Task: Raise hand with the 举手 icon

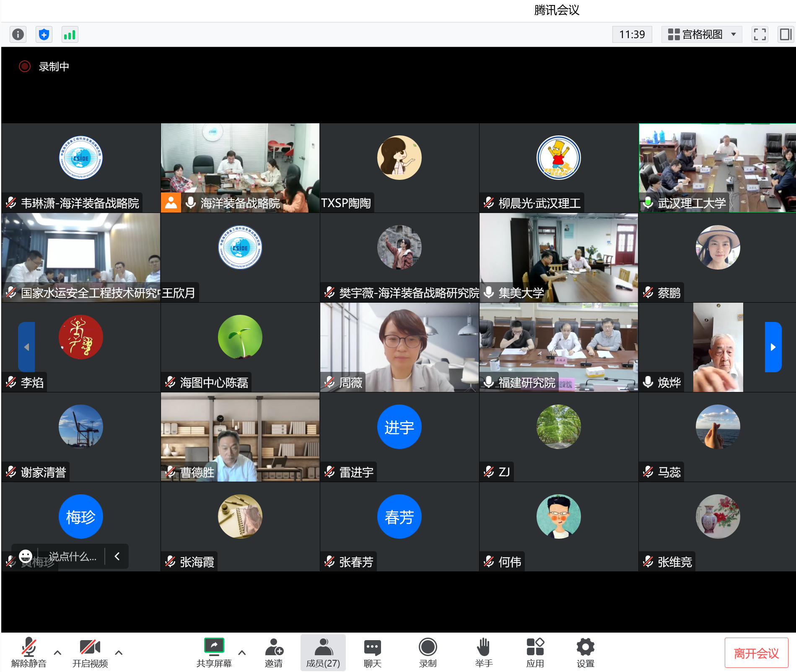Action: pos(483,652)
